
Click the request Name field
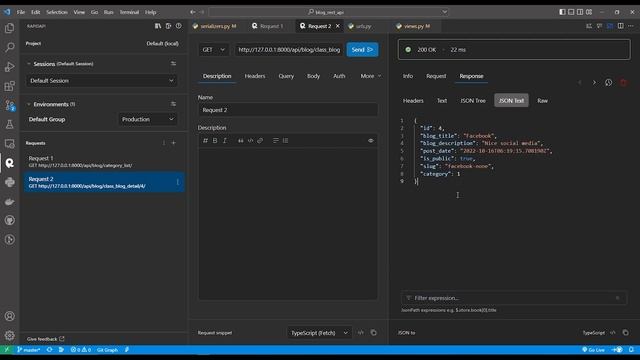(288, 110)
